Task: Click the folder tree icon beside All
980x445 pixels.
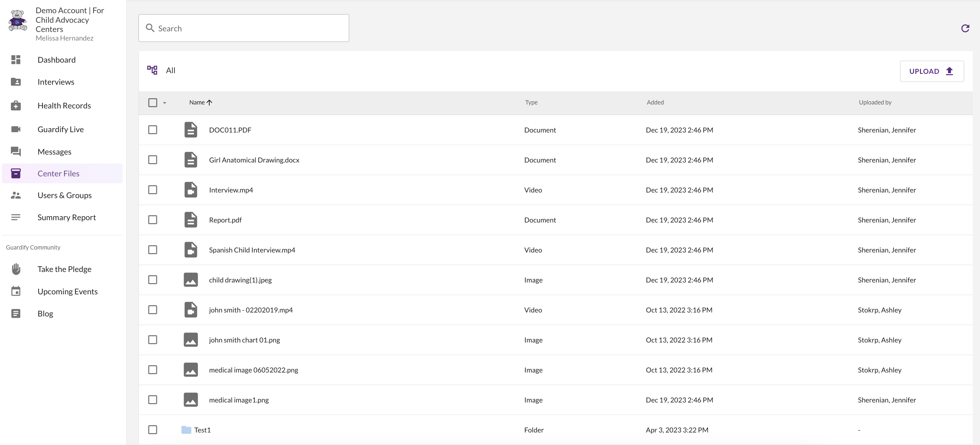Action: coord(152,70)
